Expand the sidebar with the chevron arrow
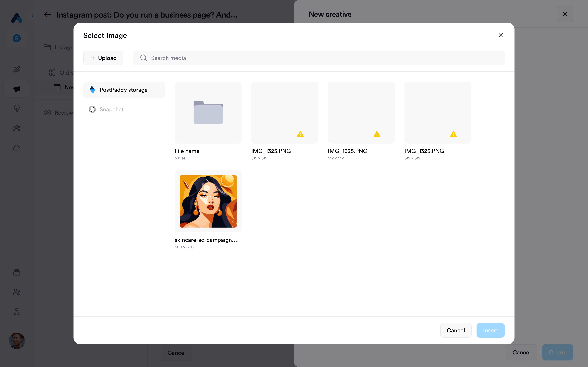This screenshot has height=367, width=588. pyautogui.click(x=33, y=15)
